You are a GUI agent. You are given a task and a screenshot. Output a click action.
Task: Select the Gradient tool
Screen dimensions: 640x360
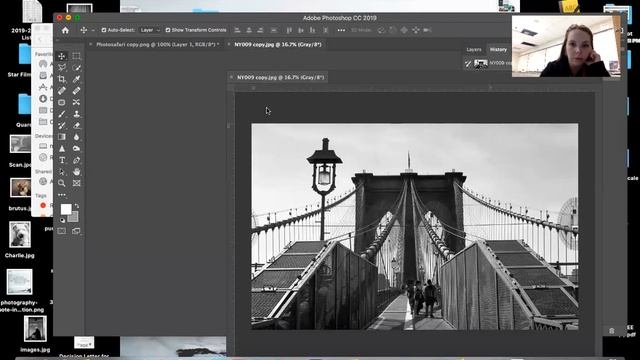pyautogui.click(x=62, y=137)
